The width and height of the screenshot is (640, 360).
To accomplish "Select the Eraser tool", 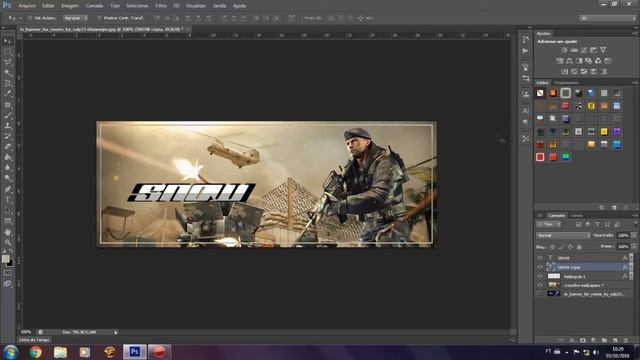I will [x=8, y=147].
